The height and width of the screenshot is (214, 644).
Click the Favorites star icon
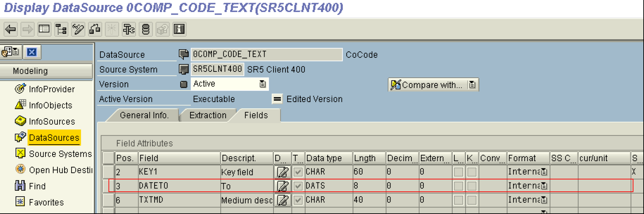(20, 201)
